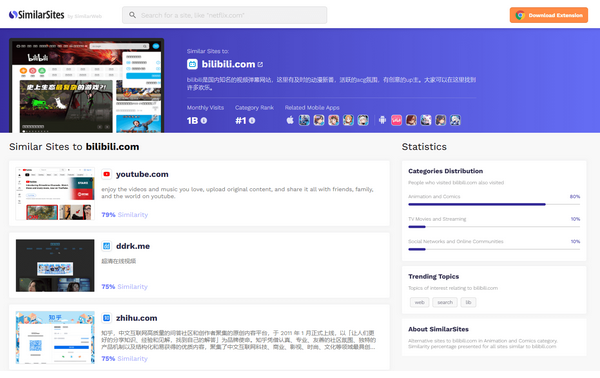Click the 'Categories Distribution' heading
Viewport: 600px width, 378px height.
pos(445,171)
